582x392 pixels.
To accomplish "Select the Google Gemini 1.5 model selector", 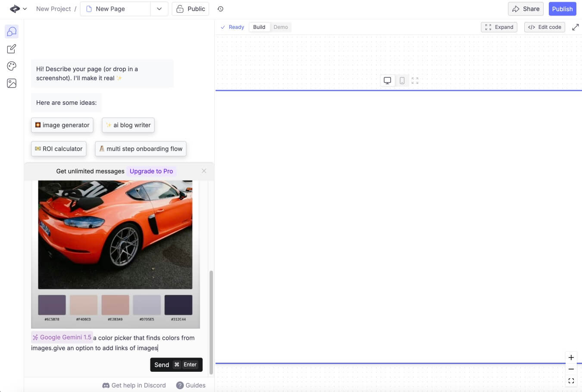I will (62, 337).
